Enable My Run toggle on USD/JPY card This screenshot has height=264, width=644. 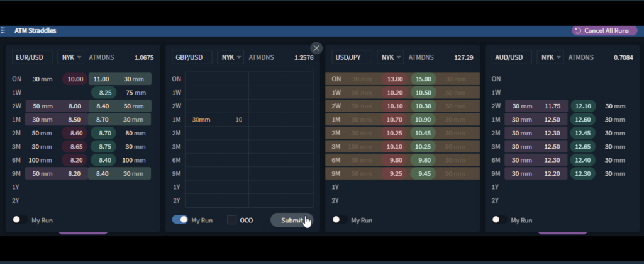[x=340, y=220]
